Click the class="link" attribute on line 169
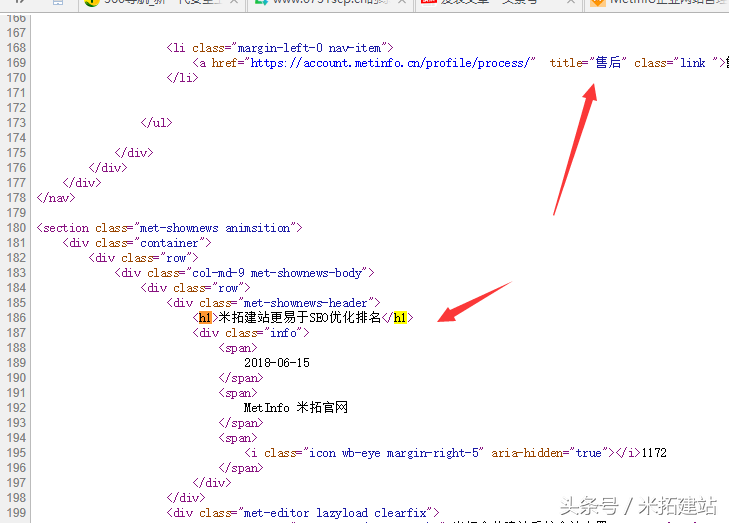This screenshot has height=523, width=729. click(x=676, y=63)
